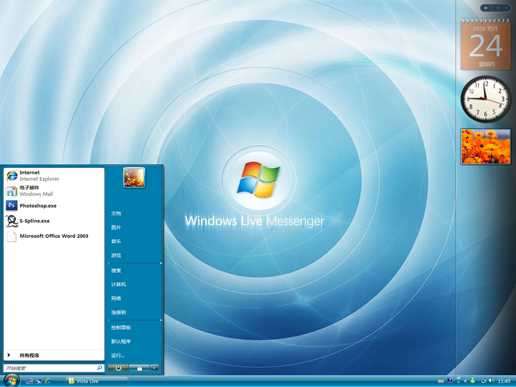Click the Start search input field
The image size is (516, 387).
point(54,368)
